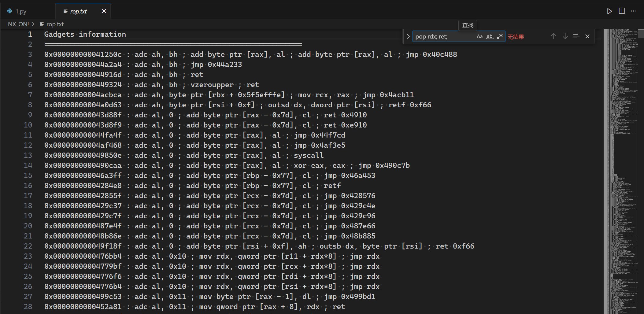644x314 pixels.
Task: Click 'jmp 0x4af3e5' on line 12
Action: click(319, 145)
